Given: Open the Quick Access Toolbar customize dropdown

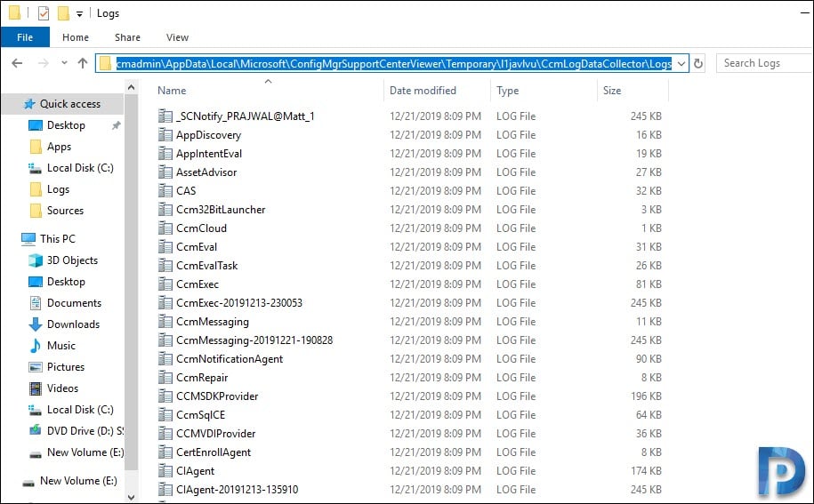Looking at the screenshot, I should tap(79, 14).
